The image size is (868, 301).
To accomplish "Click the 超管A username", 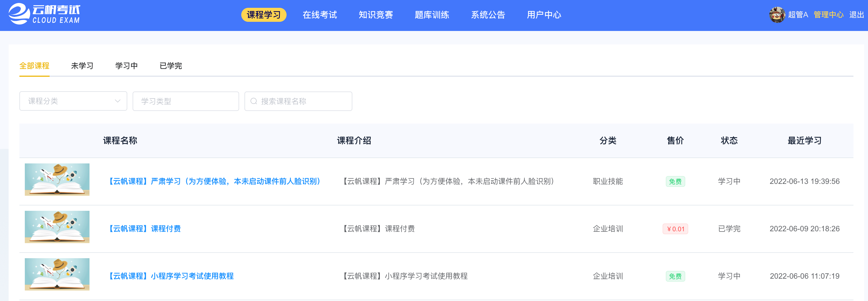I will pos(798,15).
